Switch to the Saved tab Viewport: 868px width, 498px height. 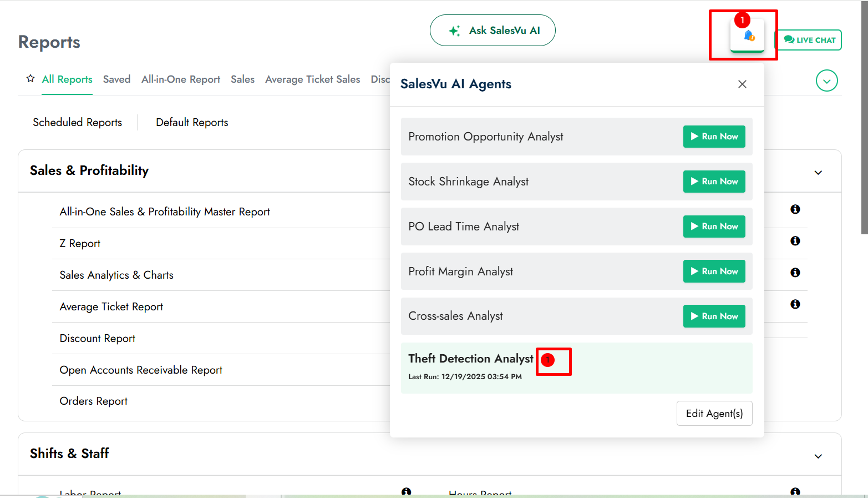(x=116, y=79)
